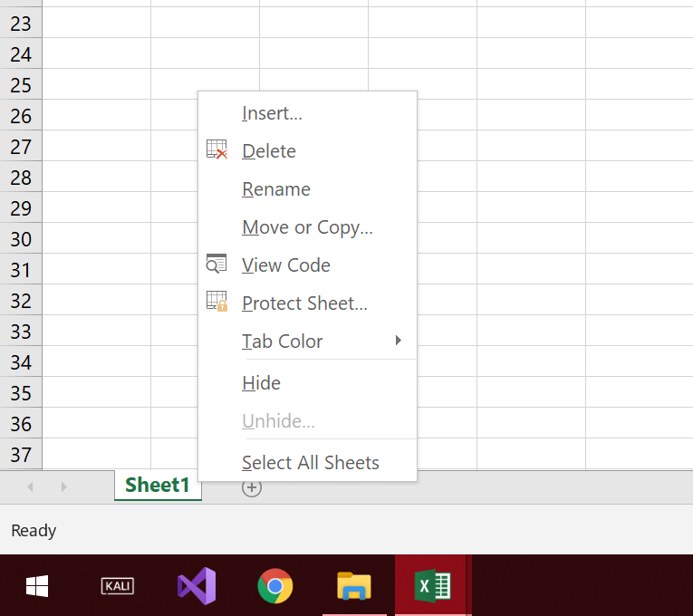The width and height of the screenshot is (693, 616).
Task: Open Move or Copy... dialog
Action: (307, 227)
